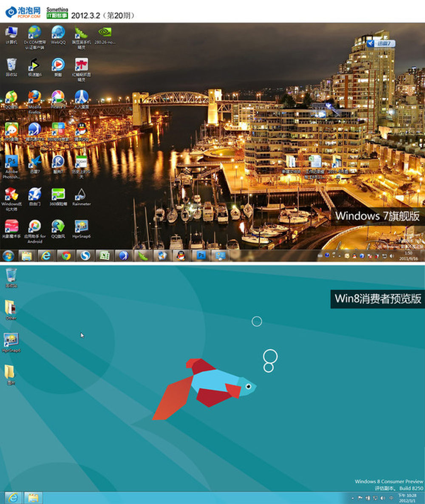Open the blue RTX sphere taskbar icon
Screen dimensions: 425x504
pyautogui.click(x=124, y=256)
